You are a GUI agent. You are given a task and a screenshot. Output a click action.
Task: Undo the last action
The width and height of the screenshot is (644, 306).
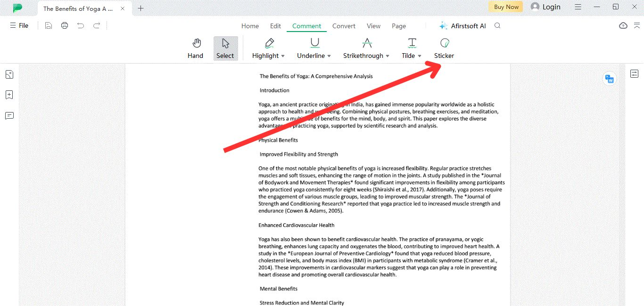pos(81,25)
